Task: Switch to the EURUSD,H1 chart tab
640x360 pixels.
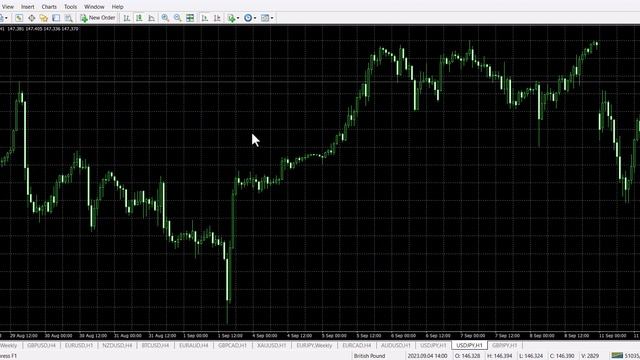Action: point(79,345)
